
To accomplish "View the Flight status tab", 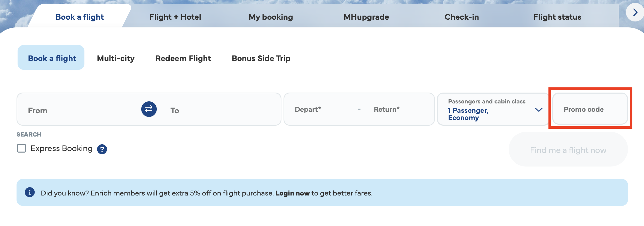I will click(x=557, y=17).
